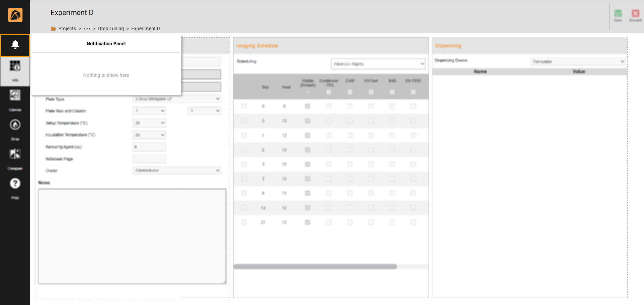Click the red Discard icon
644x305 pixels.
[x=635, y=14]
